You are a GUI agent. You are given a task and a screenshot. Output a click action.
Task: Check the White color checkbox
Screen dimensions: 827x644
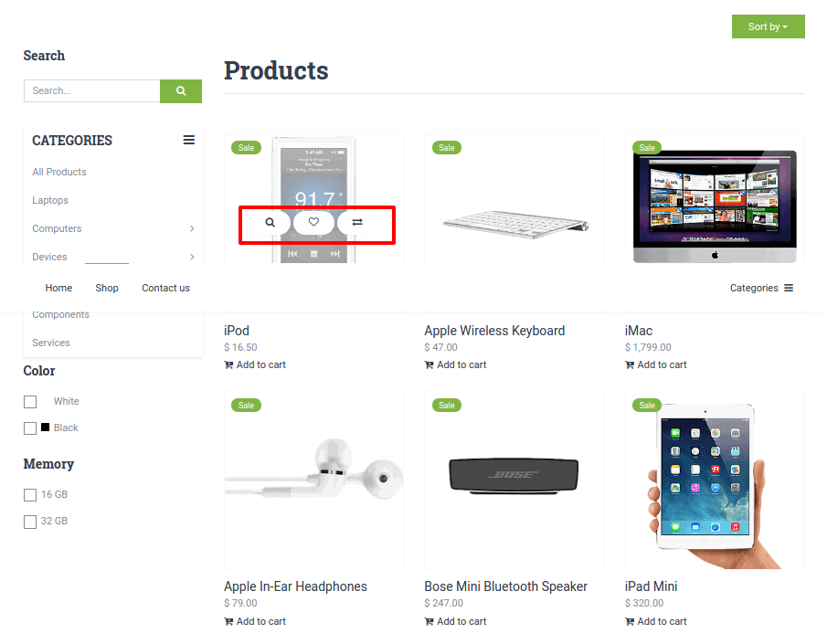(30, 402)
